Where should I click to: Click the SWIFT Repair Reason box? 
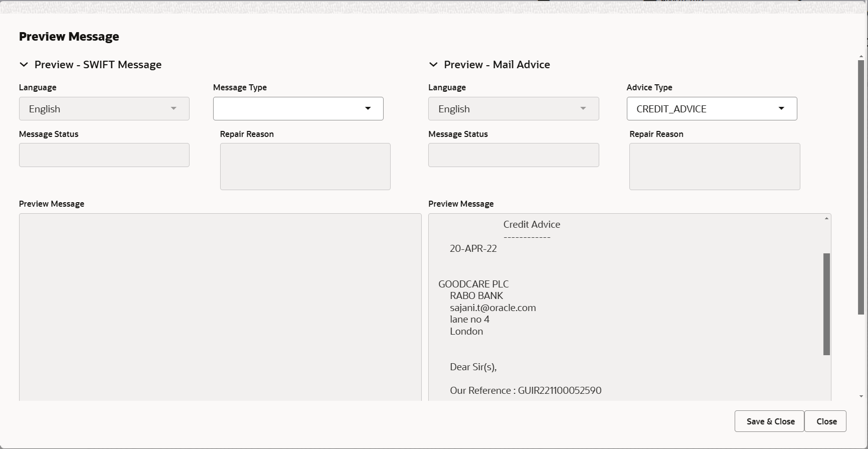pos(305,167)
